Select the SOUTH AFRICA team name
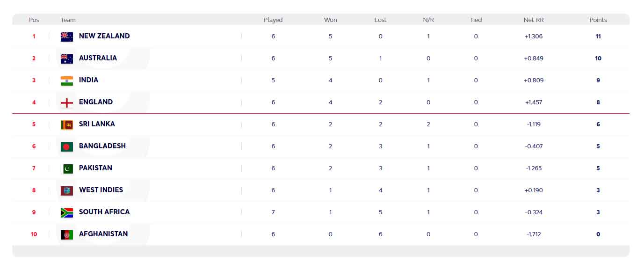This screenshot has width=644, height=262. pyautogui.click(x=104, y=212)
